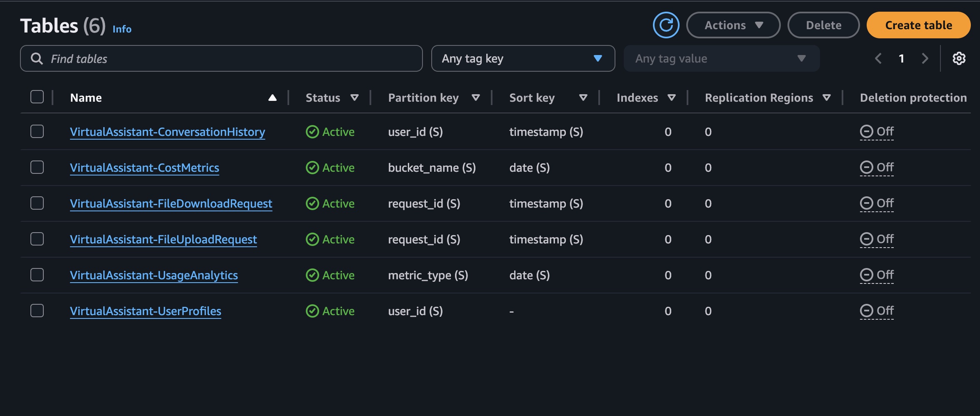
Task: Click the refresh tables icon
Action: click(x=666, y=25)
